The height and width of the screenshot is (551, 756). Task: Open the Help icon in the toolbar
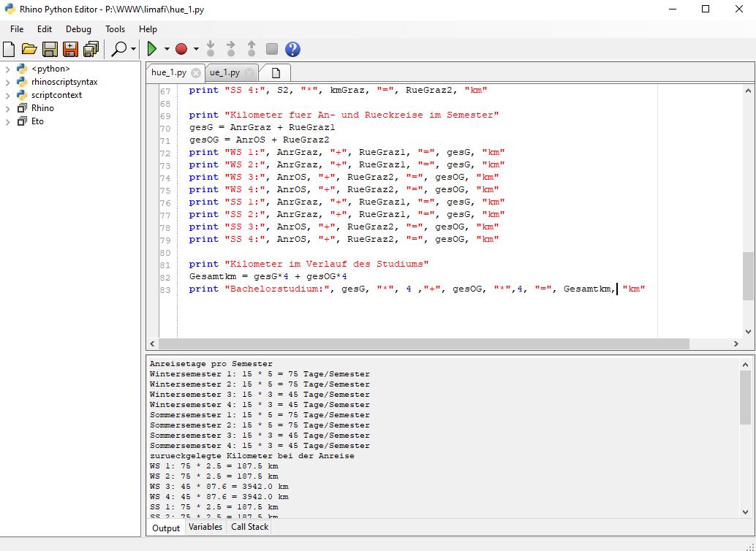click(292, 49)
